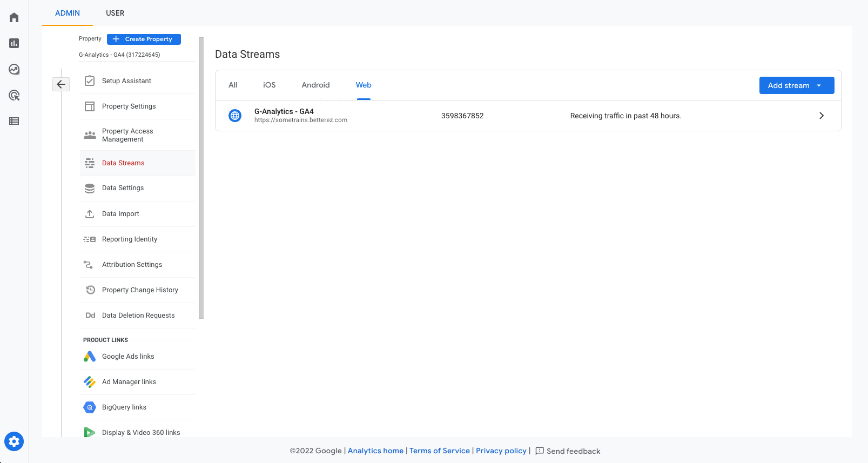Click the Ad Manager logo icon
The height and width of the screenshot is (463, 868).
(90, 382)
